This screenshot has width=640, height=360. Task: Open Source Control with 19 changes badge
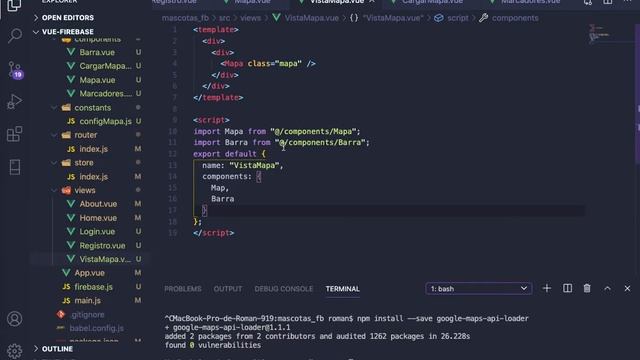click(x=16, y=70)
